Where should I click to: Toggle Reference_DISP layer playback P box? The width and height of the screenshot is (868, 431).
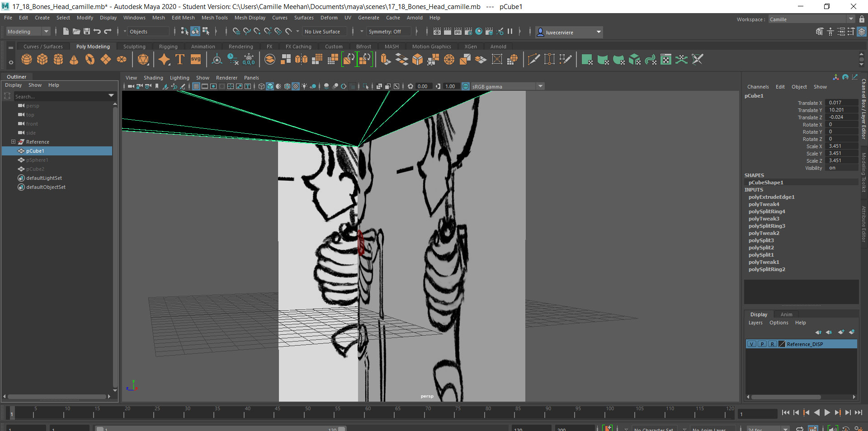click(762, 344)
